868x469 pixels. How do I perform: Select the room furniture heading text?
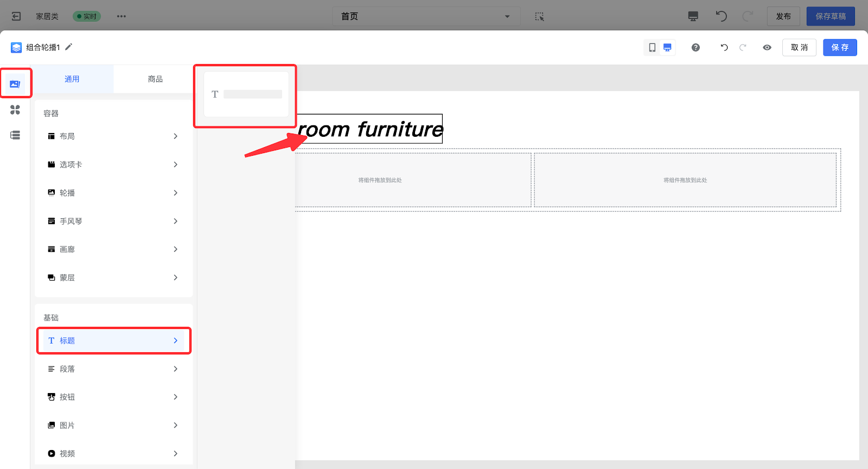371,129
